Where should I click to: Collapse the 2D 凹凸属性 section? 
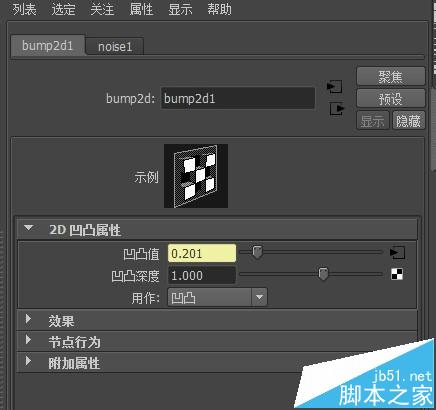tap(217, 230)
